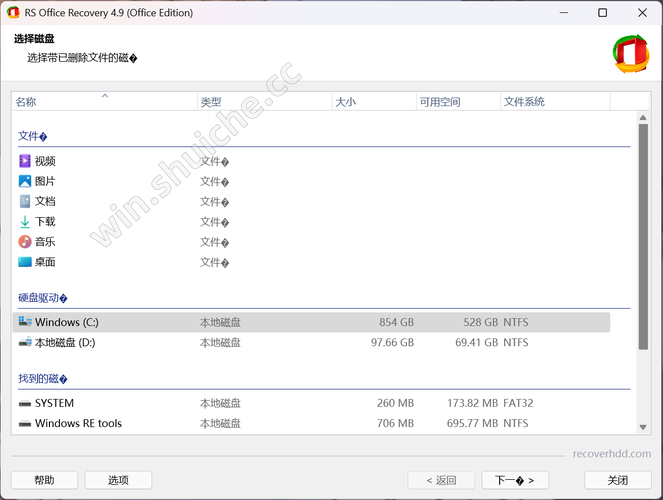Screen dimensions: 663x500
Task: Click the scrollbar up arrow
Action: click(x=643, y=117)
